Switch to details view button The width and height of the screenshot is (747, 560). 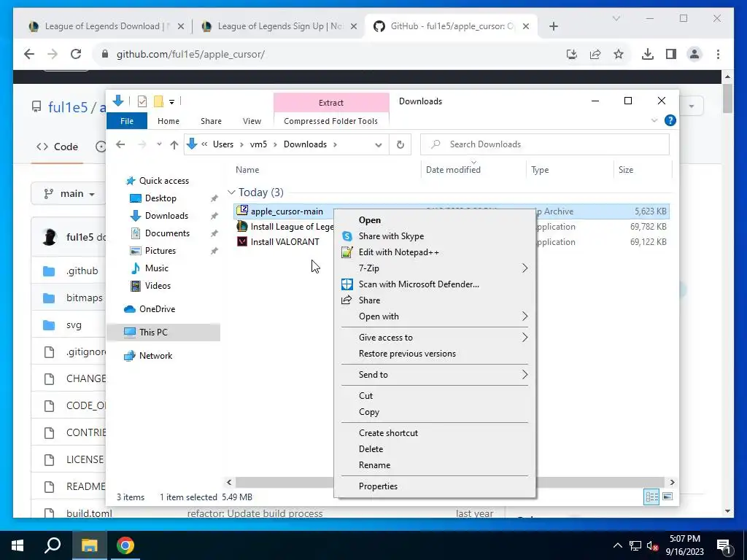point(651,497)
